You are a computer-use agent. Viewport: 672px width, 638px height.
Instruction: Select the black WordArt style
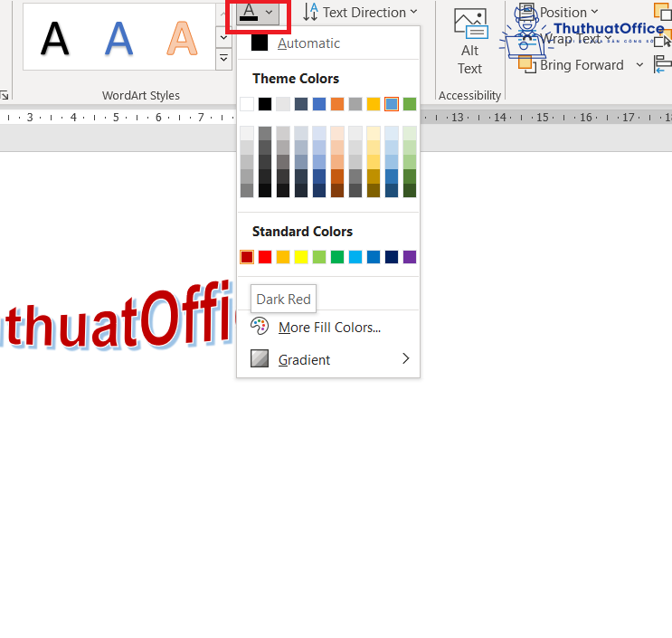55,39
